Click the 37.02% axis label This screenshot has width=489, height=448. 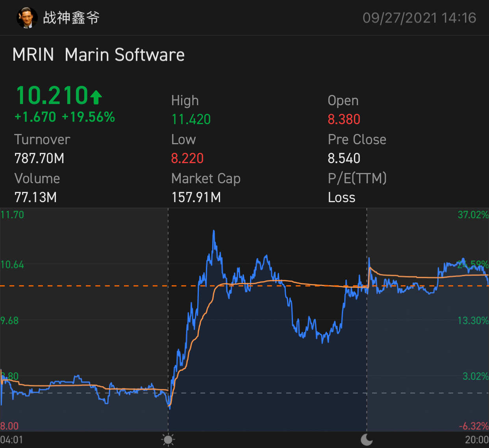473,215
